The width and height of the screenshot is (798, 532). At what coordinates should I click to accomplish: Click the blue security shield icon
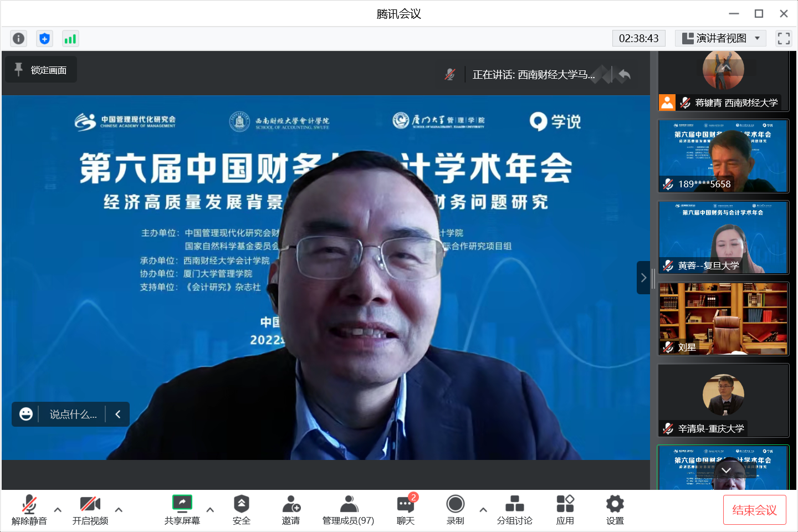tap(44, 38)
